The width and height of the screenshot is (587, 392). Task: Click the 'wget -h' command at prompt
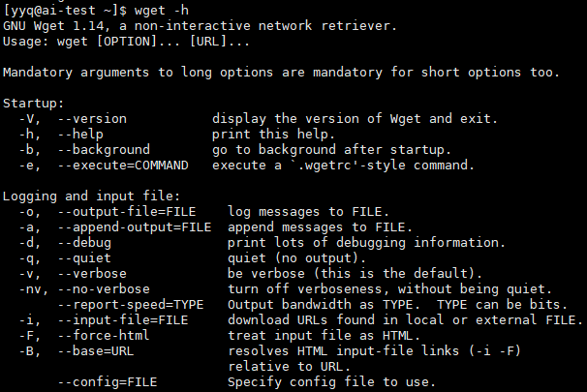coord(162,11)
